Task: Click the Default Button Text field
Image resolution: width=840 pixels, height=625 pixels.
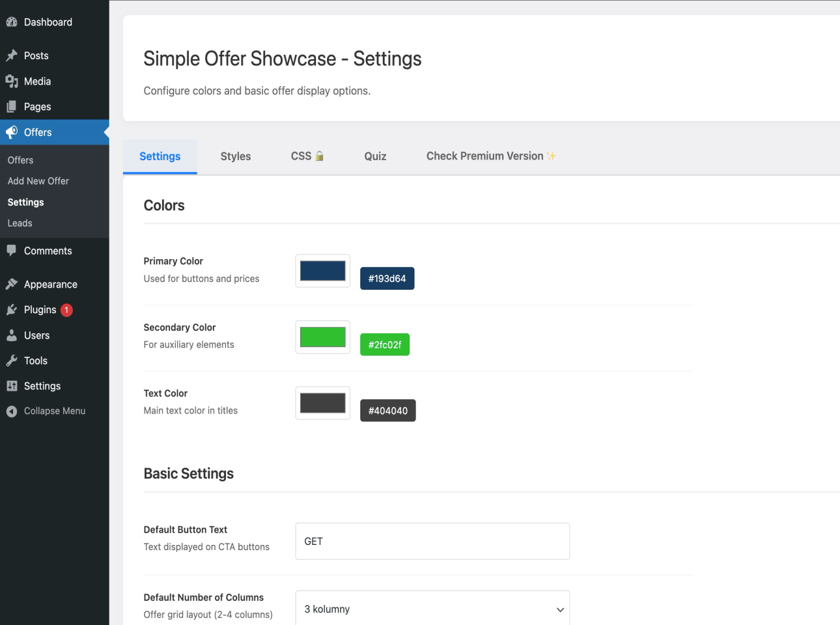Action: click(432, 541)
